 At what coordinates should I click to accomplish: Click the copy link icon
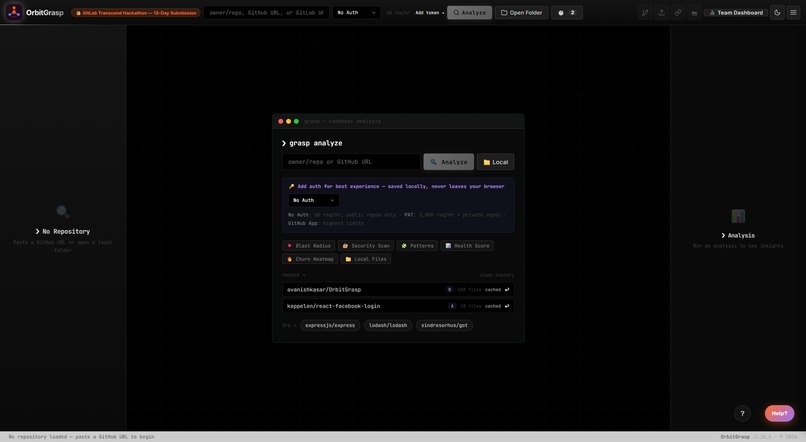677,13
